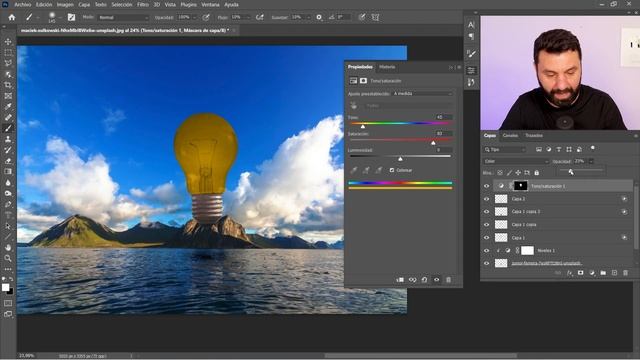This screenshot has height=360, width=640.
Task: Switch to layer mask properties icon
Action: point(363,81)
